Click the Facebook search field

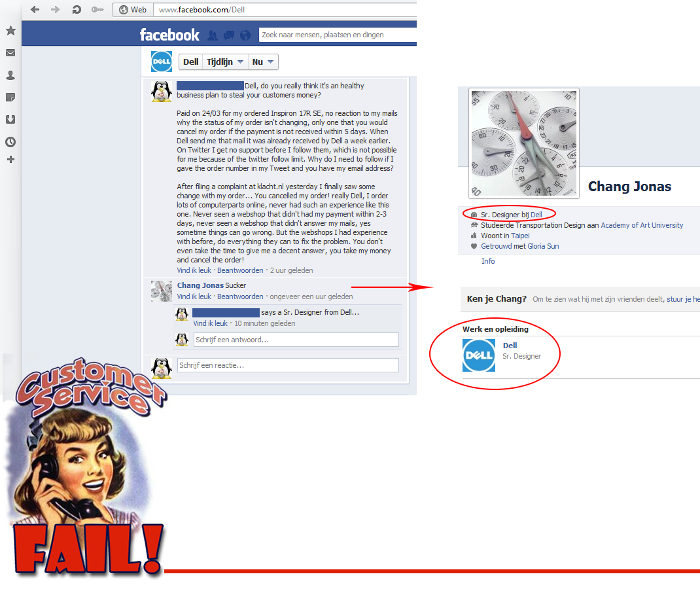coord(337,35)
